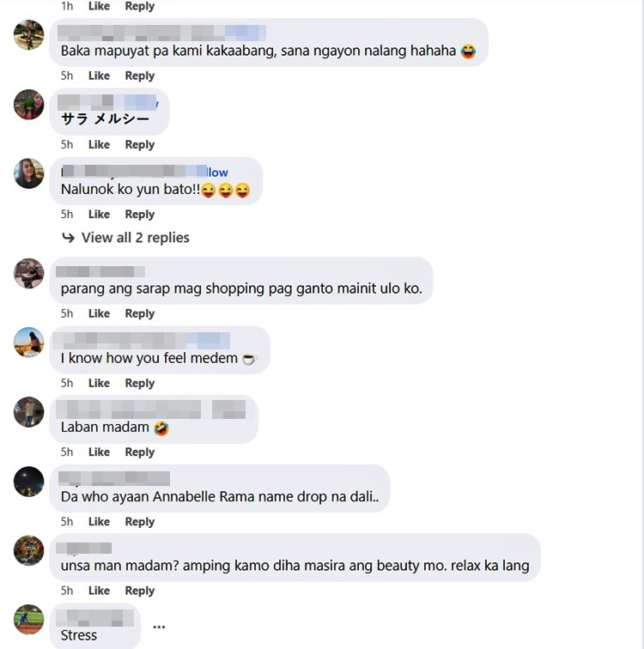The width and height of the screenshot is (644, 649).
Task: Like the 'Laban madam' comment
Action: 99,452
